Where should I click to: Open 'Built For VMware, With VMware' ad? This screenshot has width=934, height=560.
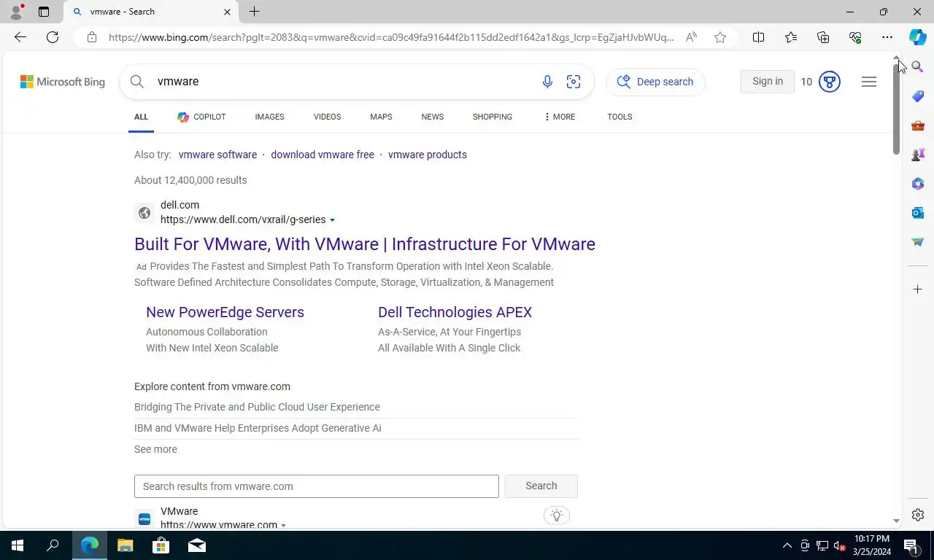tap(365, 244)
